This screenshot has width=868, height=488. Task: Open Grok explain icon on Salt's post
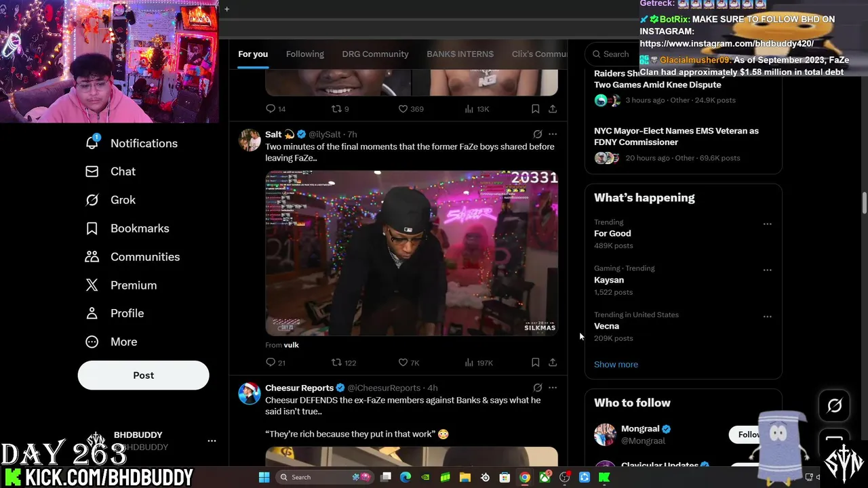537,134
